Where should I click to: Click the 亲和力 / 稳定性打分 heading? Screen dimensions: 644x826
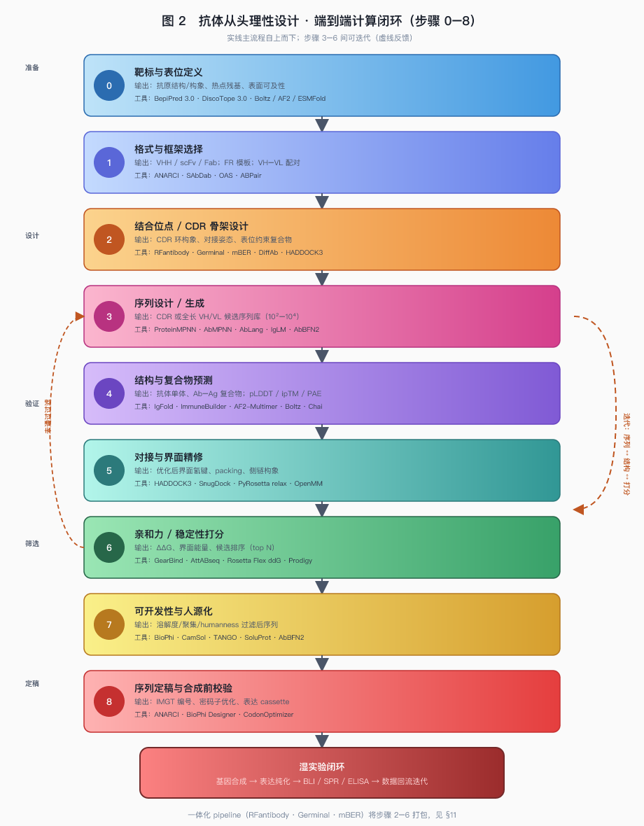179,534
